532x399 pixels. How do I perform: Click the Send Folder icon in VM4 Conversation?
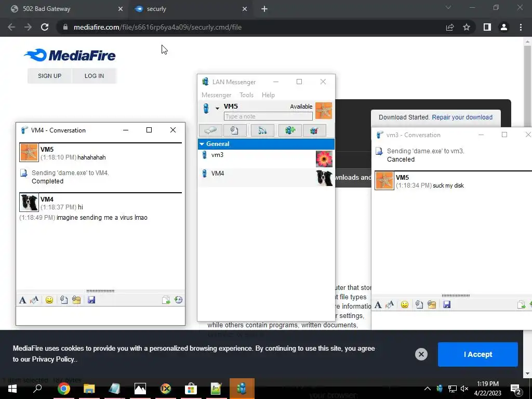[x=76, y=300]
